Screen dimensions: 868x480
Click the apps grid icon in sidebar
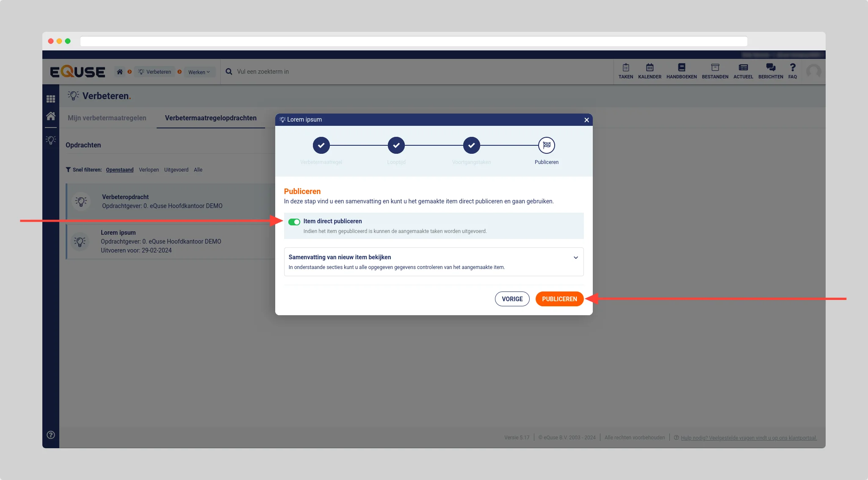[51, 99]
